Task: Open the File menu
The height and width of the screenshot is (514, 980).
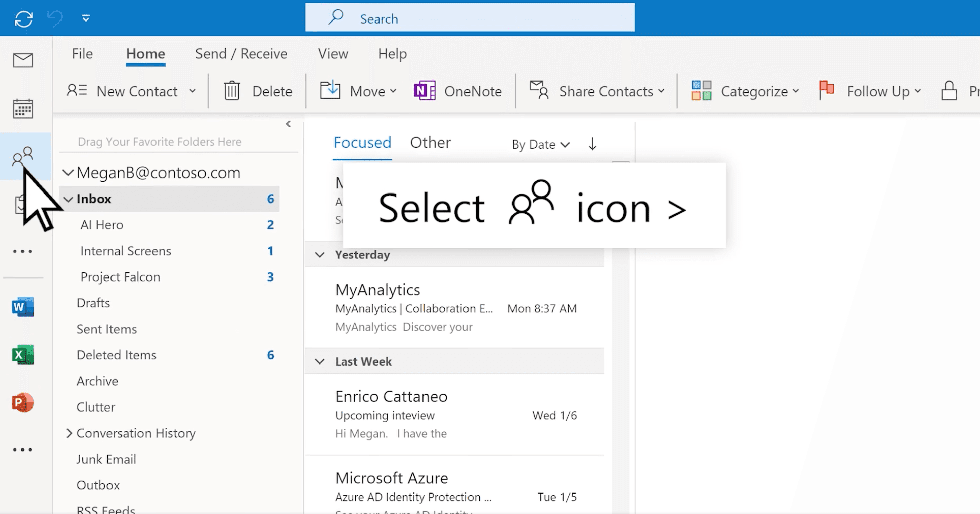Action: [82, 54]
